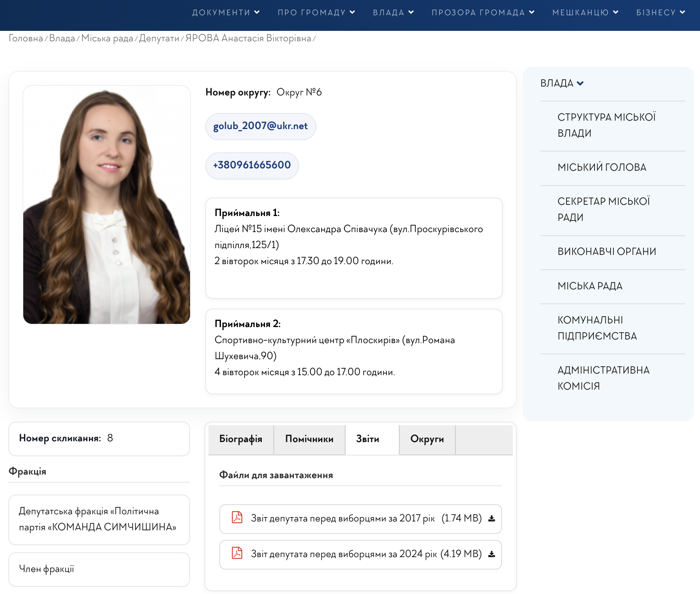Open the Помічники tab
700x594 pixels.
click(x=309, y=439)
